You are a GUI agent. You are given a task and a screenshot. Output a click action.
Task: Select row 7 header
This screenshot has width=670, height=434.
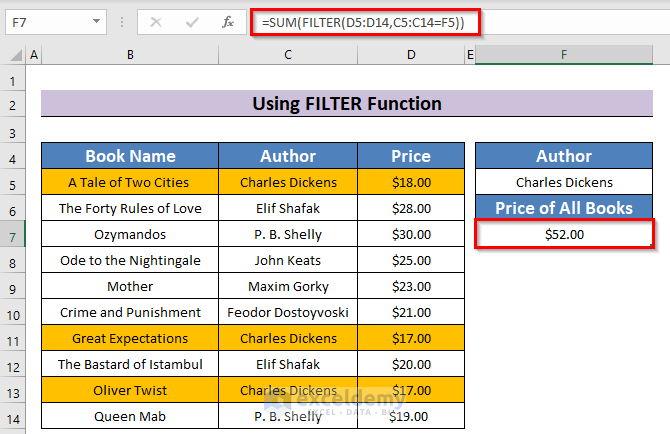tap(13, 234)
